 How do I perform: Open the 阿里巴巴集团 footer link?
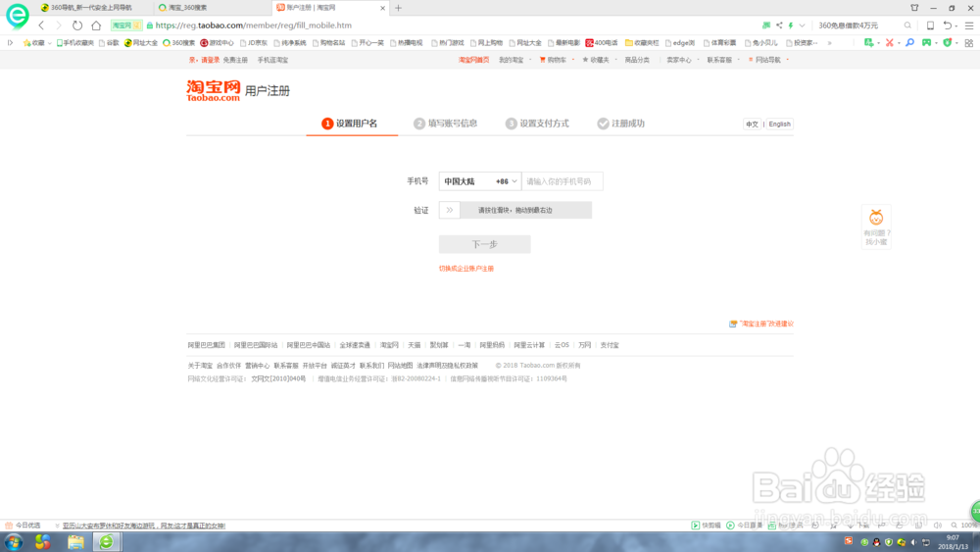206,345
